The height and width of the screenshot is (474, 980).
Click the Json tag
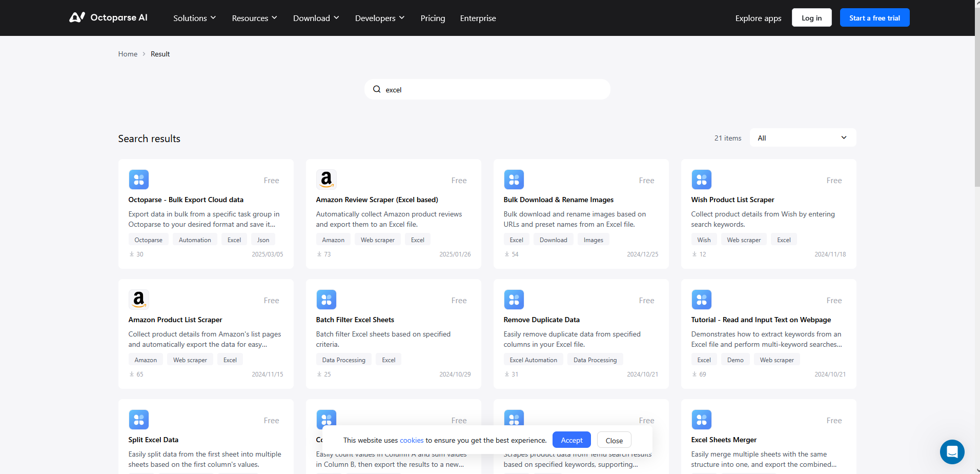(263, 240)
